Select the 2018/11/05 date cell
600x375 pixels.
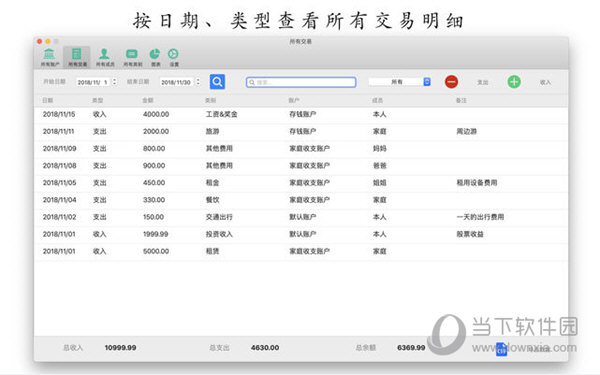click(59, 183)
